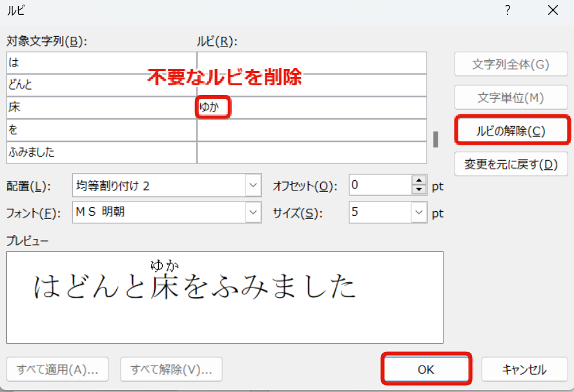Viewport: 574px width, 392px height.
Task: Click the 変更を元に戻す button
Action: (x=511, y=164)
